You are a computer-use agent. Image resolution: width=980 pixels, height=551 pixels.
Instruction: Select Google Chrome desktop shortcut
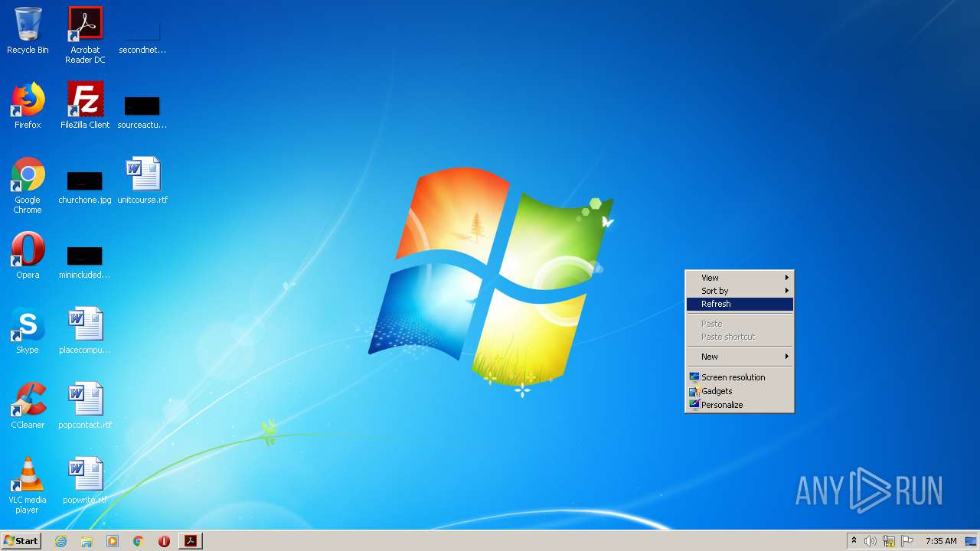(28, 185)
